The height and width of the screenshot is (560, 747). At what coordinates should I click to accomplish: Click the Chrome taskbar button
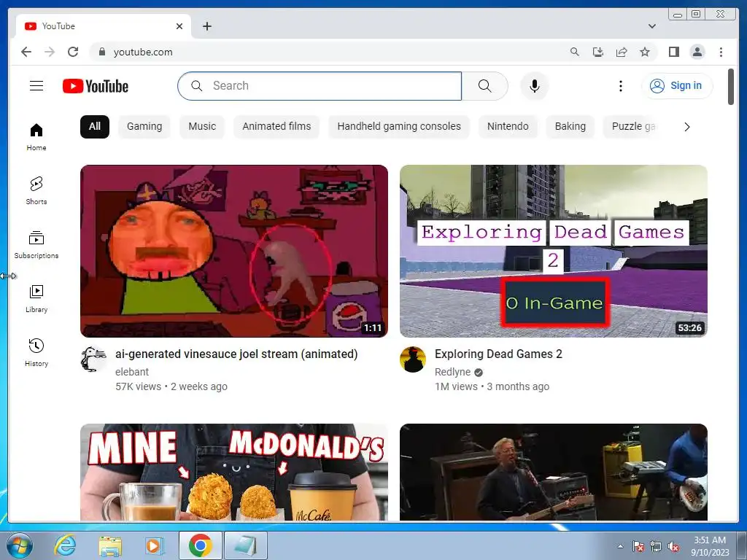click(200, 545)
